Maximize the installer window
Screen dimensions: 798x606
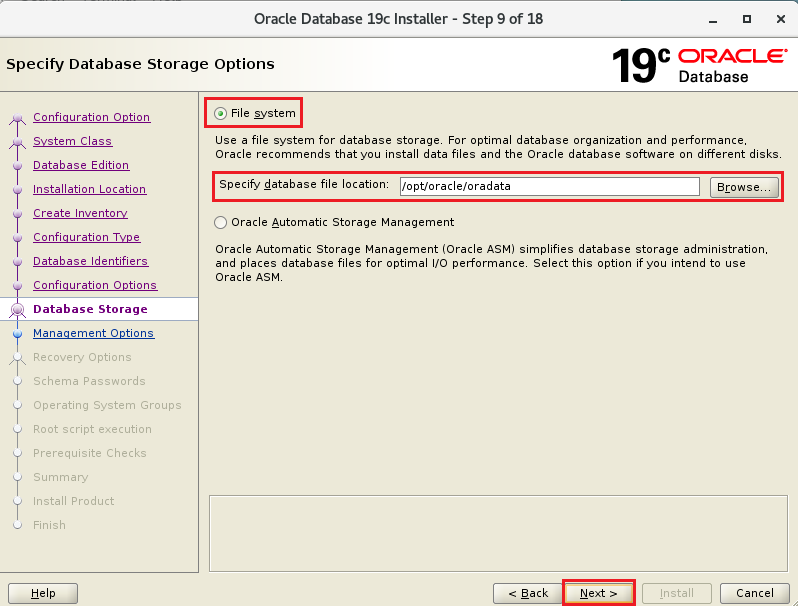point(747,19)
